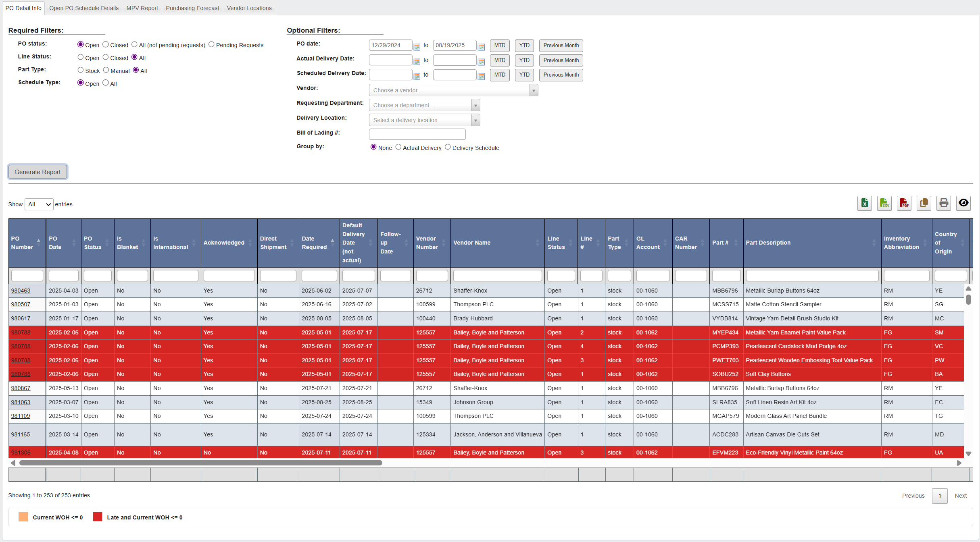Click the Generate Report button
980x542 pixels.
38,172
